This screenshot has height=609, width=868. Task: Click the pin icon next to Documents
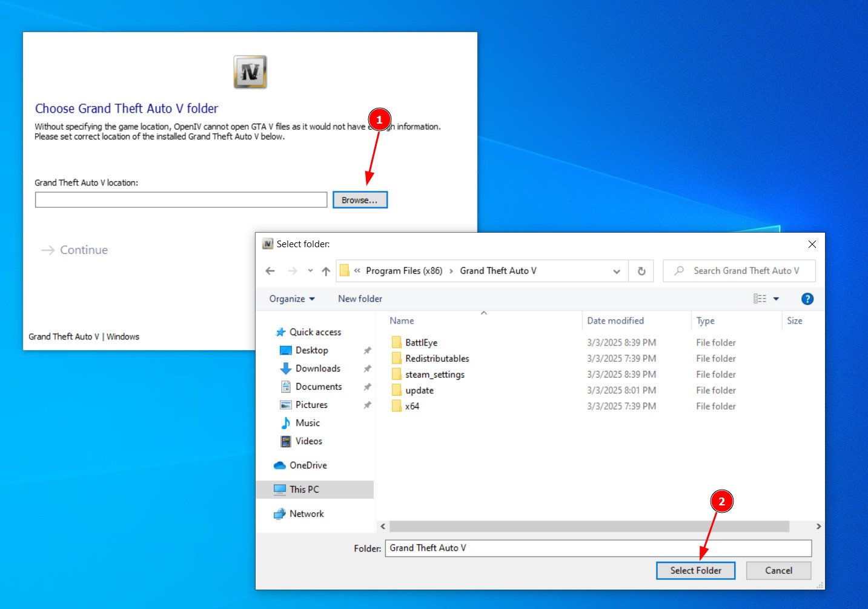(x=367, y=387)
